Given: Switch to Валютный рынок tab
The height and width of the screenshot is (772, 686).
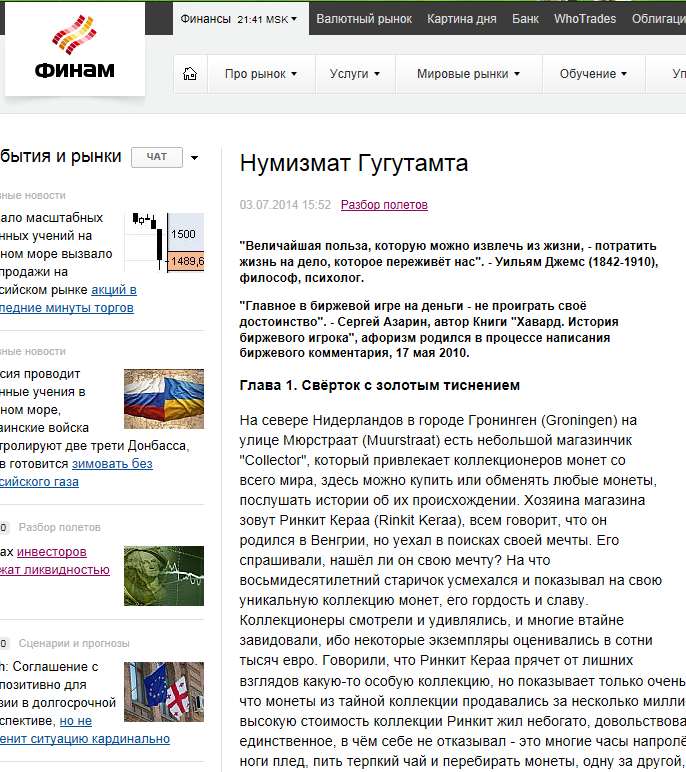Looking at the screenshot, I should (362, 18).
